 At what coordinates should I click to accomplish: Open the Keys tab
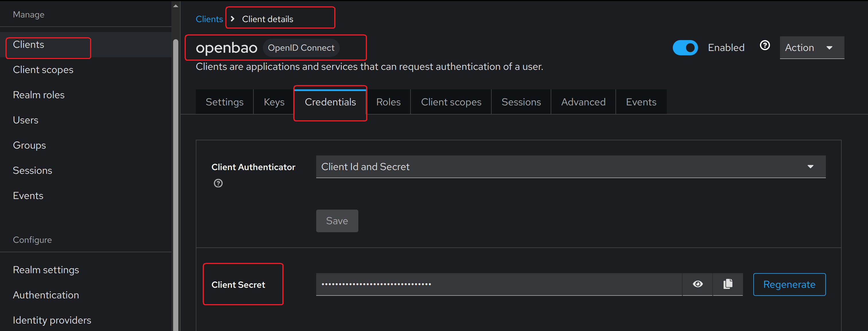pyautogui.click(x=273, y=102)
